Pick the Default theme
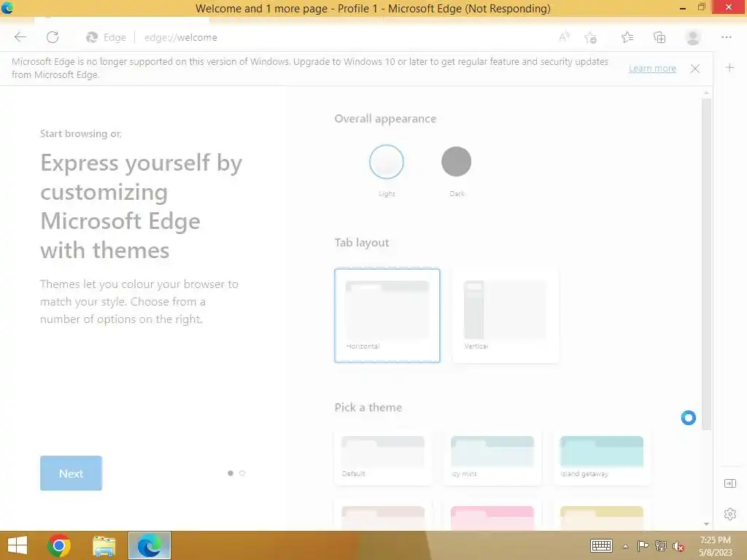The image size is (747, 560). point(383,458)
